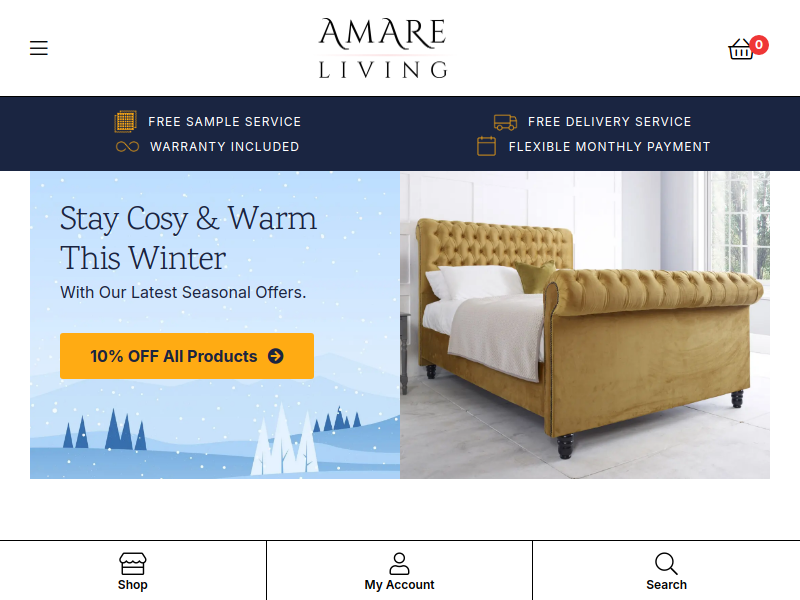Select Warranty Included text
800x600 pixels.
pos(224,147)
